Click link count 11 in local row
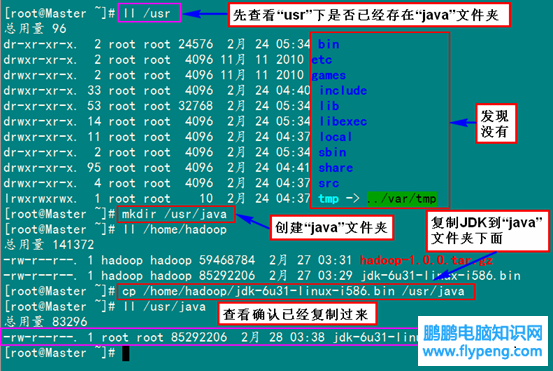This screenshot has height=371, width=553. 94,137
